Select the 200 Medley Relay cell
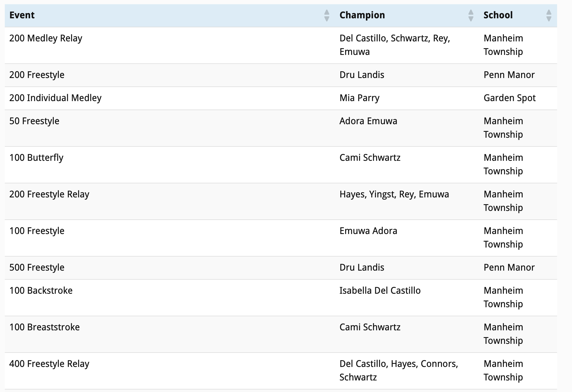Image resolution: width=572 pixels, height=392 pixels. pos(46,38)
